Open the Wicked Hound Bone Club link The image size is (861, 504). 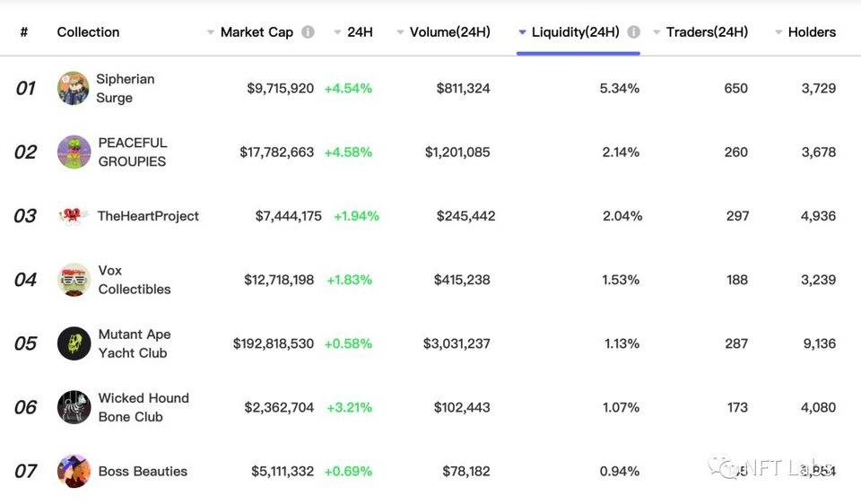point(143,407)
